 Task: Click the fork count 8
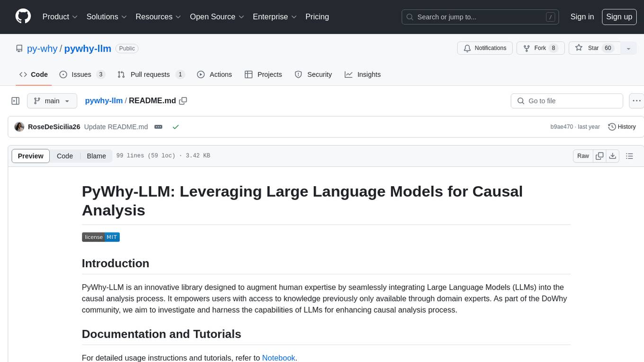(x=553, y=48)
